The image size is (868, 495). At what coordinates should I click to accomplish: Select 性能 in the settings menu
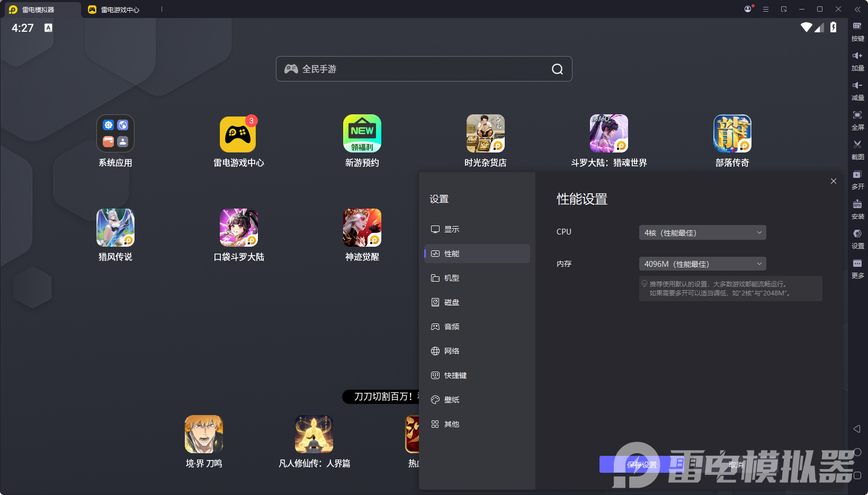pyautogui.click(x=477, y=254)
